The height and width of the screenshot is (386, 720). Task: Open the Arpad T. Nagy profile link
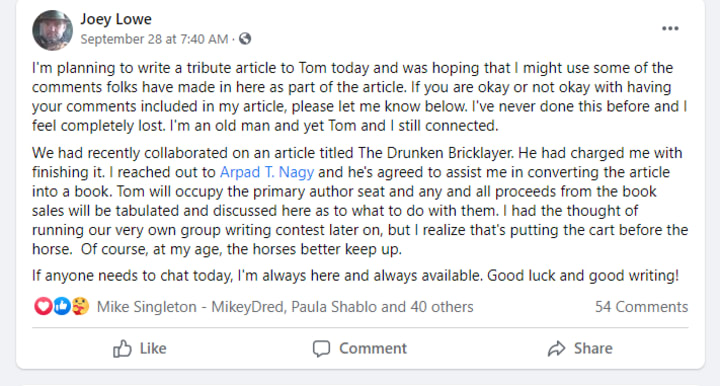(267, 172)
